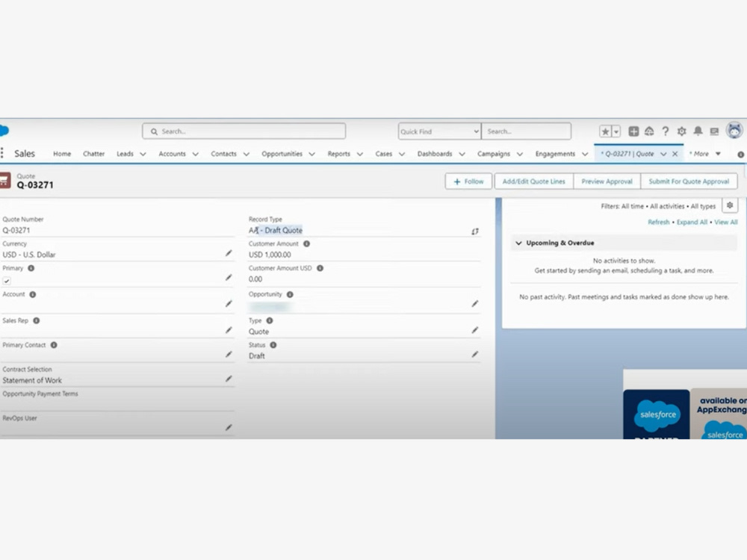Image resolution: width=747 pixels, height=560 pixels.
Task: Open the Engagements tab
Action: click(x=555, y=154)
